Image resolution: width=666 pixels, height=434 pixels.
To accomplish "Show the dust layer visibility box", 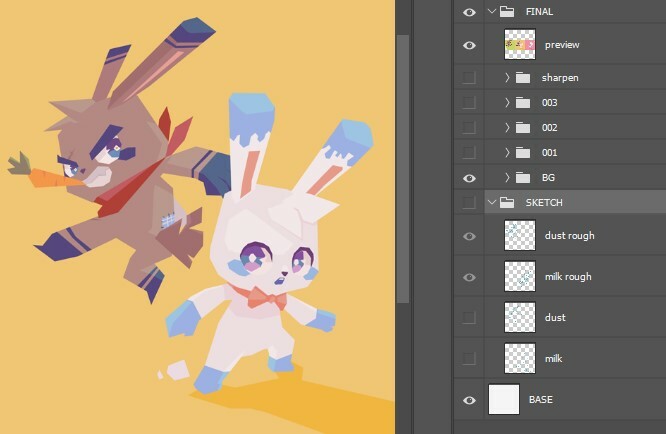I will [469, 317].
